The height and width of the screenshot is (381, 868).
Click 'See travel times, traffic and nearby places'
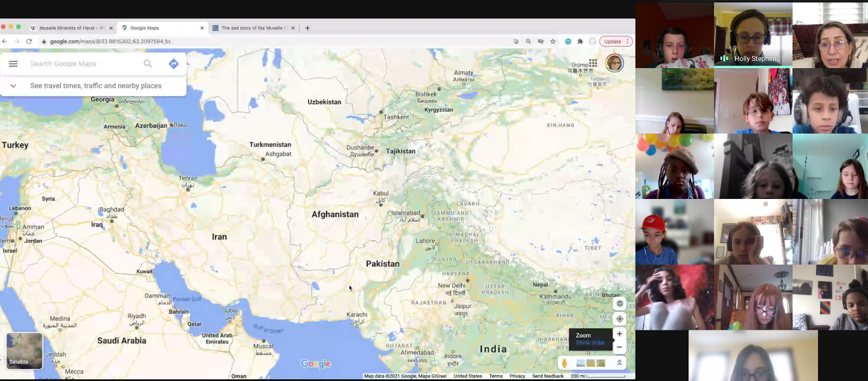click(96, 86)
